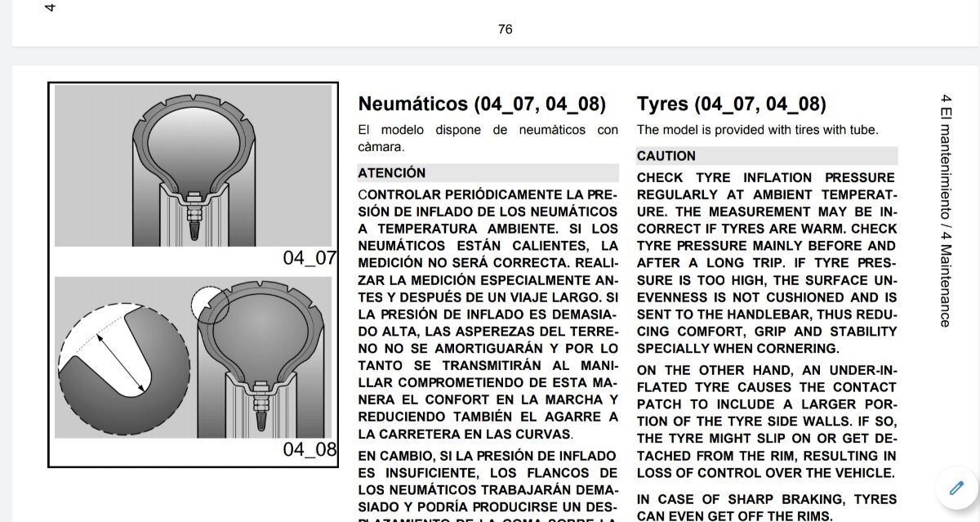Click the CAUTION warning banner
Viewport: 980px width, 522px height.
point(766,156)
